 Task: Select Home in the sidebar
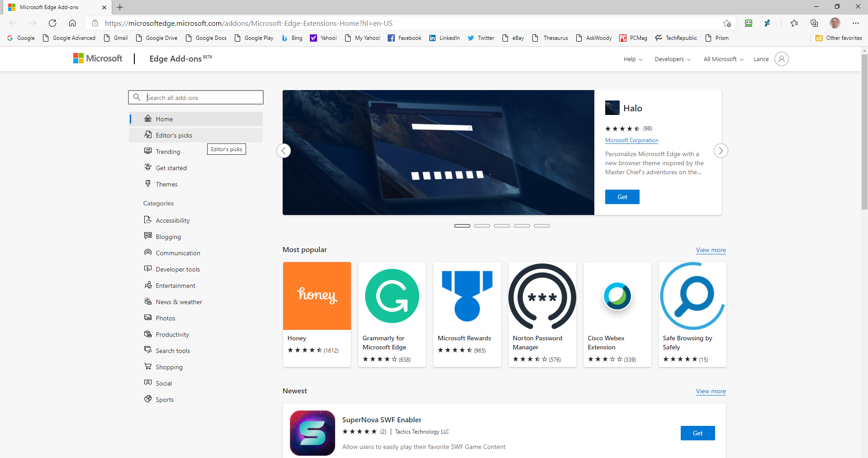click(x=196, y=119)
